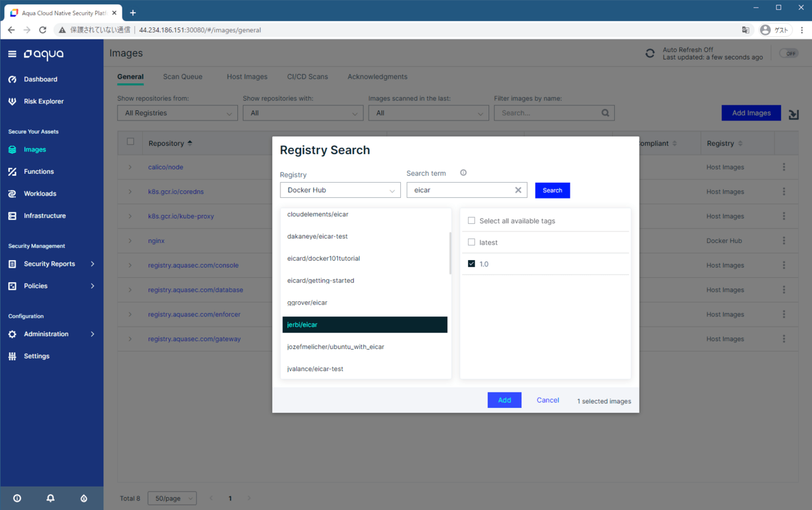Open the hamburger menu in sidebar
The width and height of the screenshot is (812, 510).
click(x=12, y=55)
